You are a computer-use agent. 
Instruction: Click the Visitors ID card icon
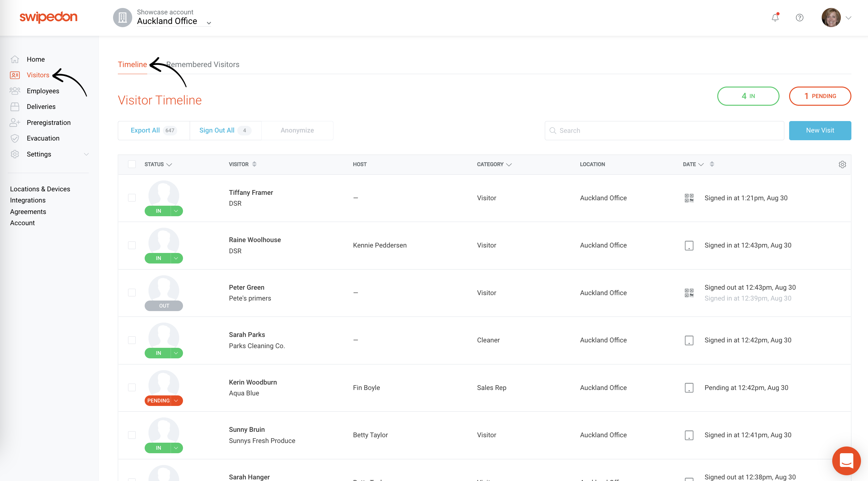[x=15, y=75]
